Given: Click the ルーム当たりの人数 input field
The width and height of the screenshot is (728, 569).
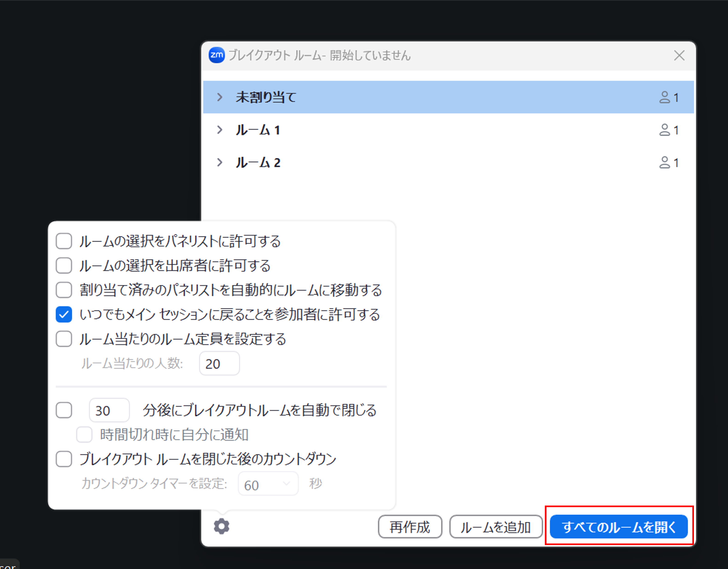Looking at the screenshot, I should click(219, 363).
